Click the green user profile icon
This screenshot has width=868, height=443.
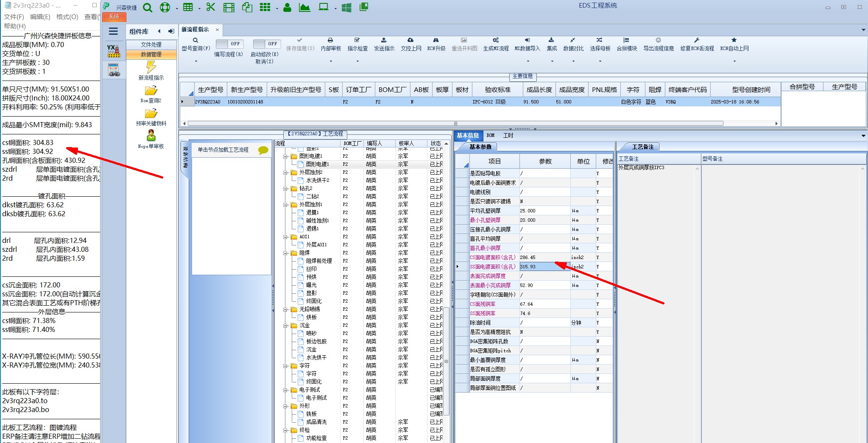click(x=287, y=7)
